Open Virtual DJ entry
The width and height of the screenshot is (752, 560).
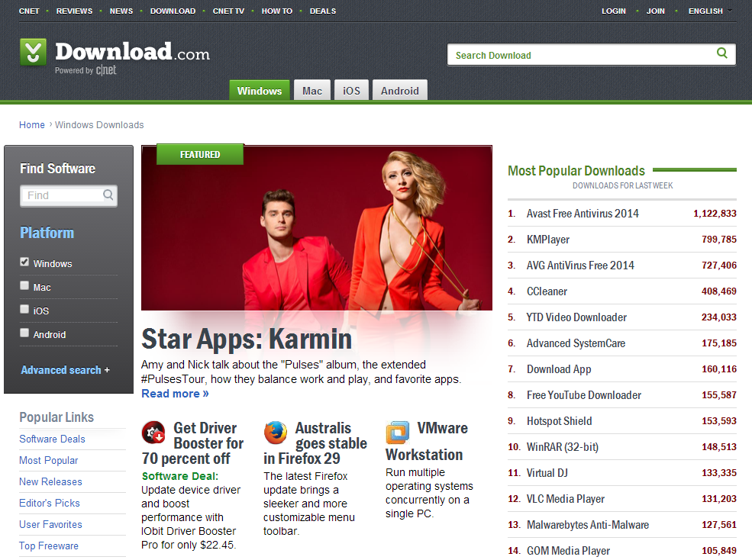(547, 473)
